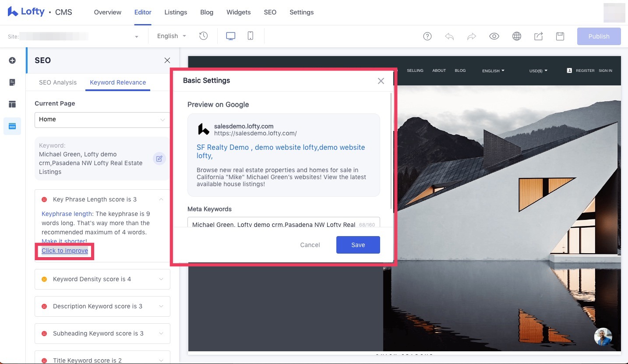This screenshot has height=364, width=628.
Task: Click the Publish button
Action: (x=599, y=36)
